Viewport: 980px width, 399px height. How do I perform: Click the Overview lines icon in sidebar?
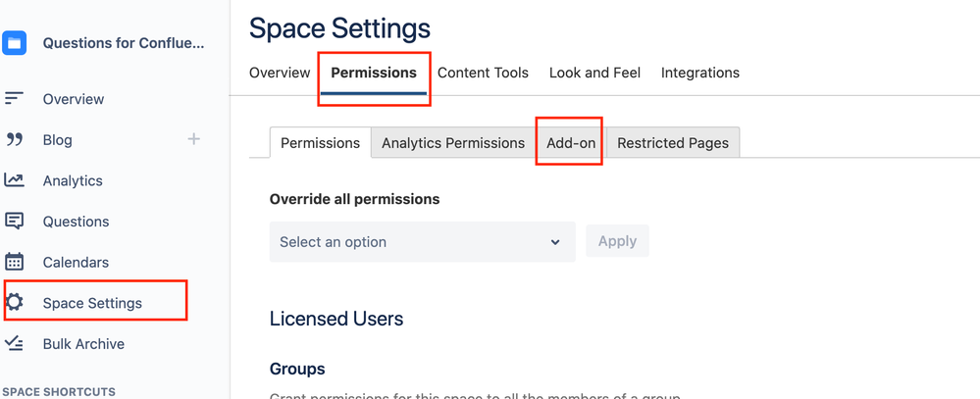click(14, 99)
